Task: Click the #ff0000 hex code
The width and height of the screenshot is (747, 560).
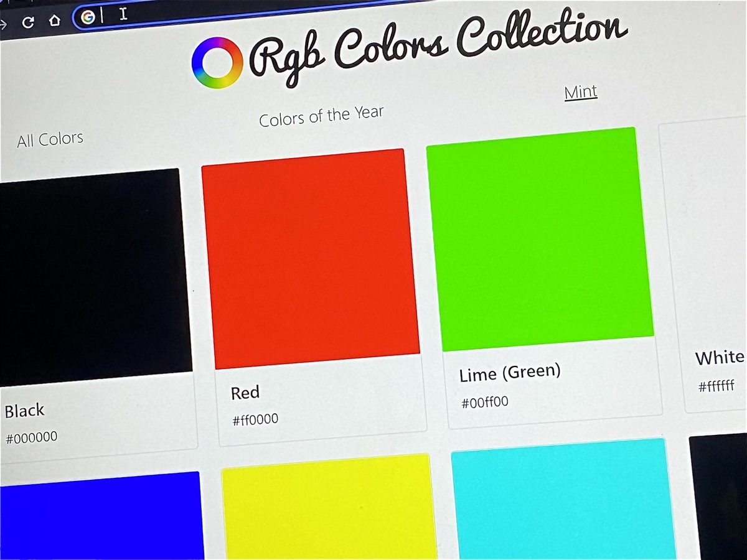Action: pyautogui.click(x=255, y=420)
